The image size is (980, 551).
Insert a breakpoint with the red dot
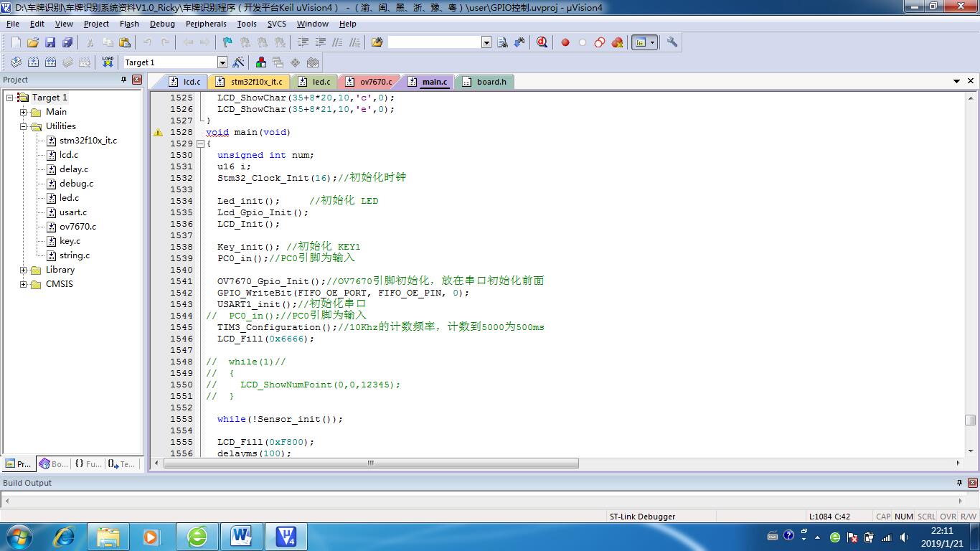[565, 43]
